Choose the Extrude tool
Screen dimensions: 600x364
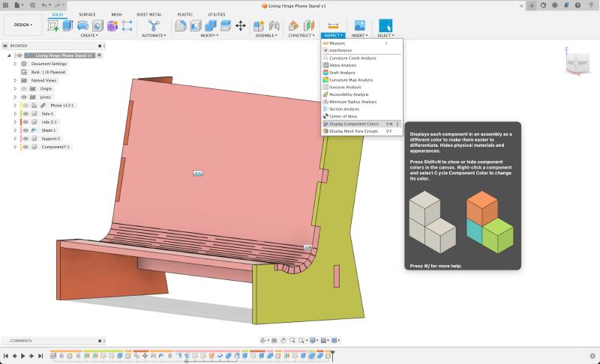click(x=67, y=25)
